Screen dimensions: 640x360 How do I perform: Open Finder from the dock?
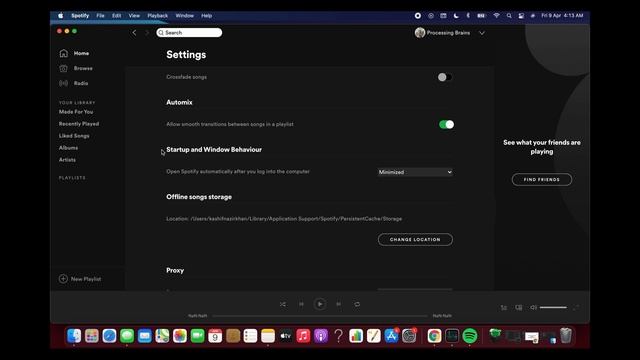74,336
